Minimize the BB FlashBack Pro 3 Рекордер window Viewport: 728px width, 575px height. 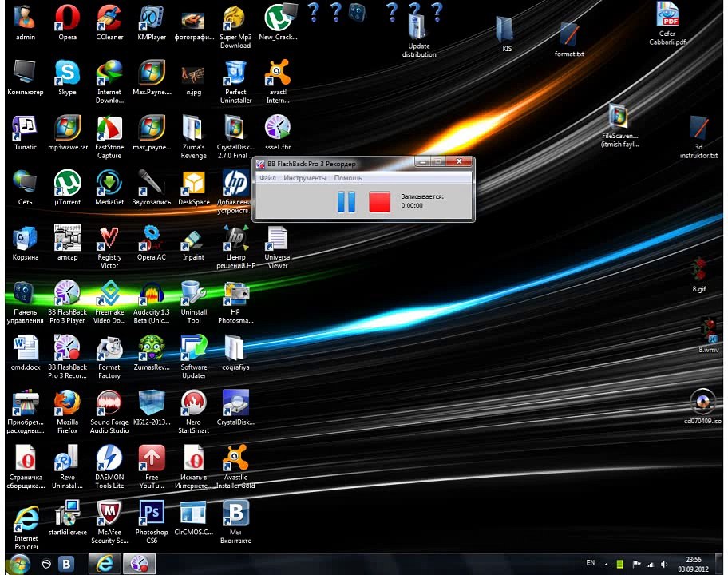pyautogui.click(x=422, y=162)
